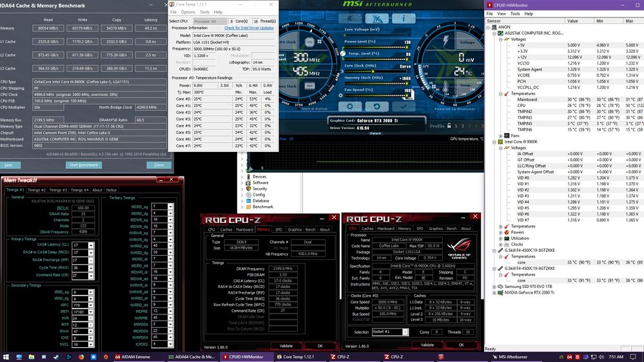Toggle the fan speed auto gear icon
The width and height of the screenshot is (644, 362).
[340, 95]
